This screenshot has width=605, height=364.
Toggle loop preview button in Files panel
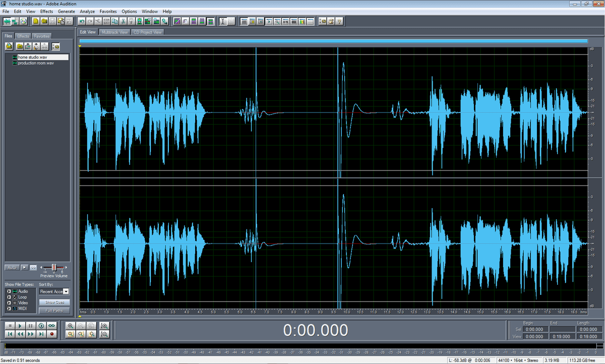[33, 267]
